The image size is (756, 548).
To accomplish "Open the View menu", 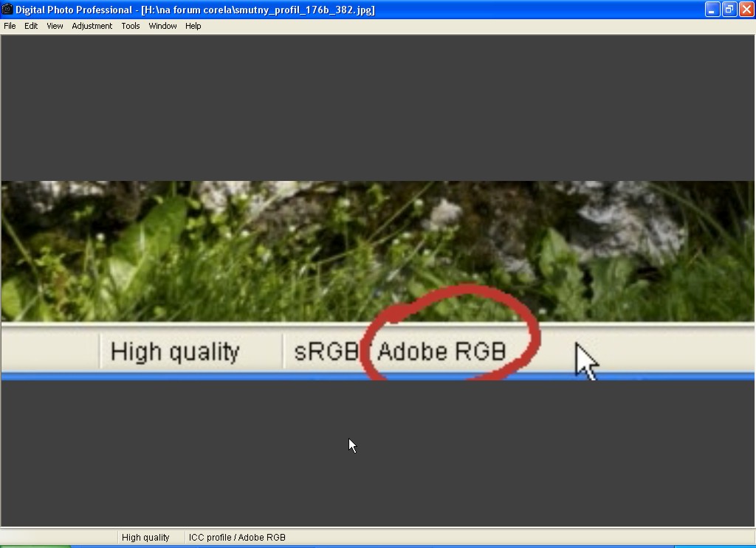I will (x=55, y=26).
